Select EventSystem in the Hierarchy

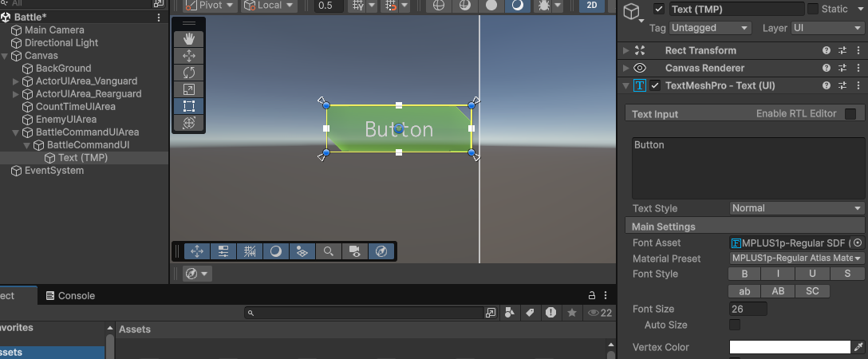click(53, 171)
